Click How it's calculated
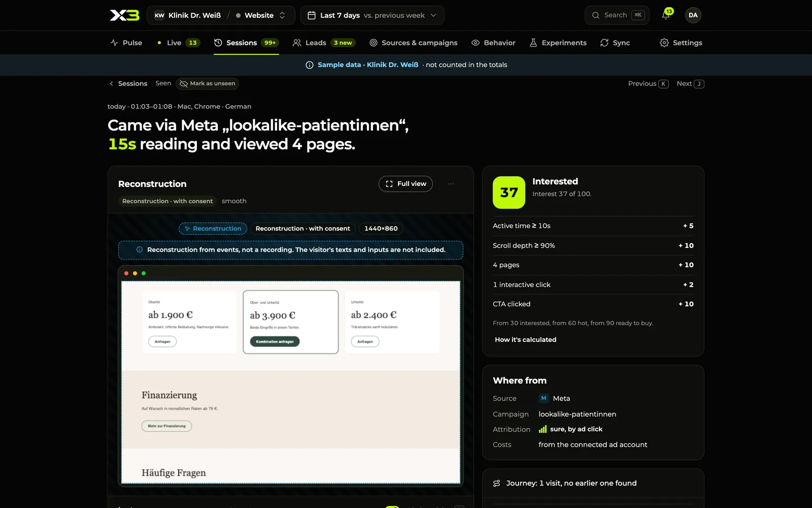 (x=525, y=340)
